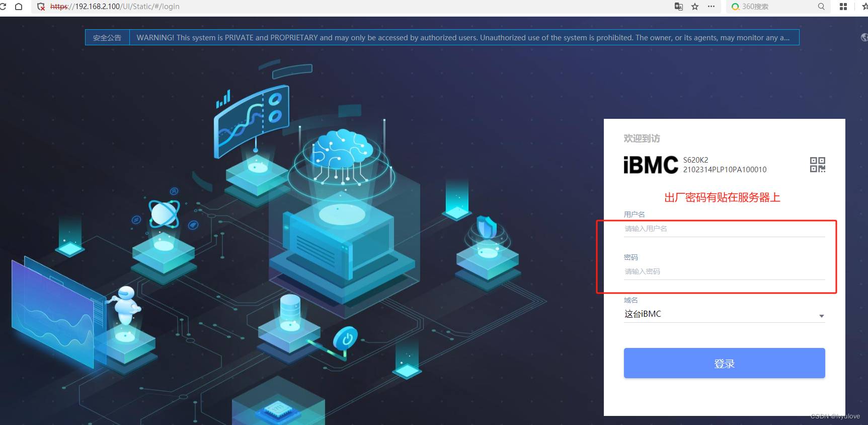
Task: Click the insecure certificate shield icon
Action: [x=41, y=7]
